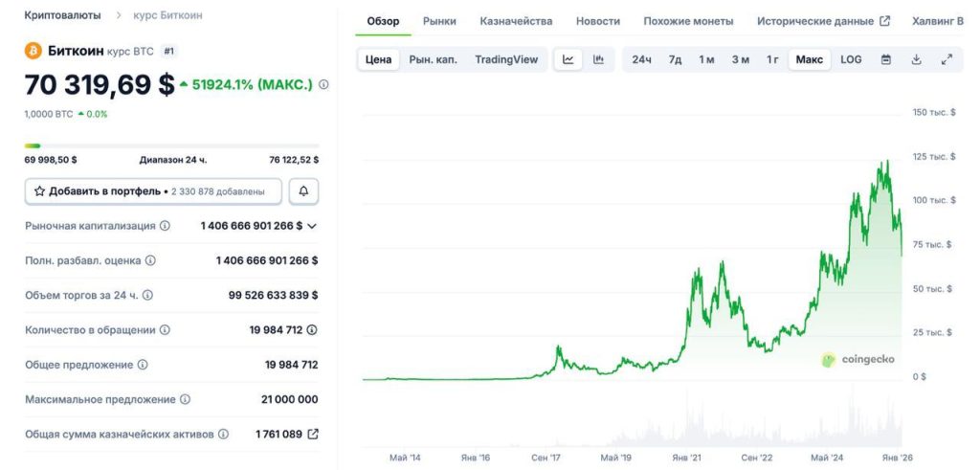Click the 24-hour range progress bar

point(171,145)
